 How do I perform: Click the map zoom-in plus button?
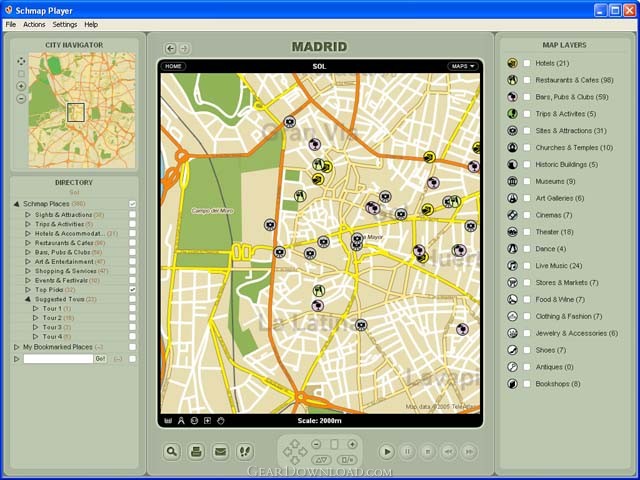[352, 444]
